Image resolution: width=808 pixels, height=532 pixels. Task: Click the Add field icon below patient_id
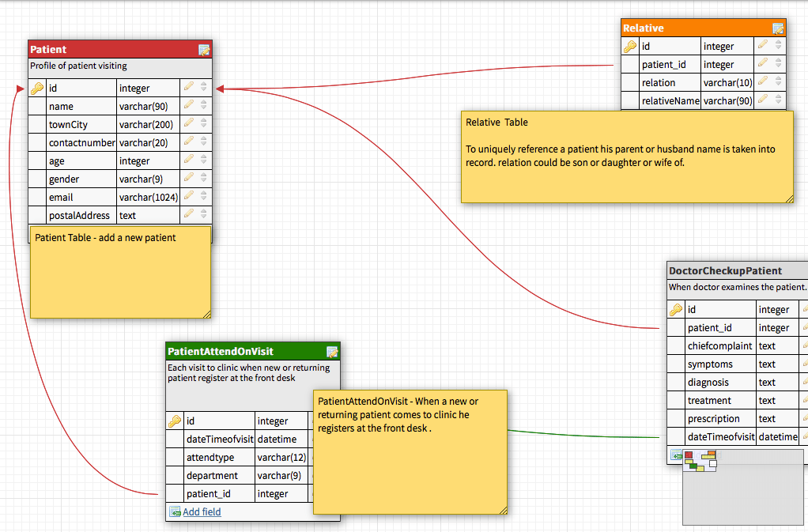(x=176, y=511)
